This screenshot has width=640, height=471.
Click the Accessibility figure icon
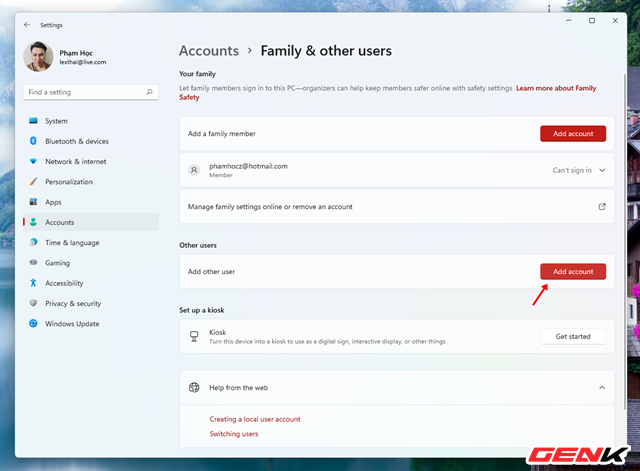(33, 283)
